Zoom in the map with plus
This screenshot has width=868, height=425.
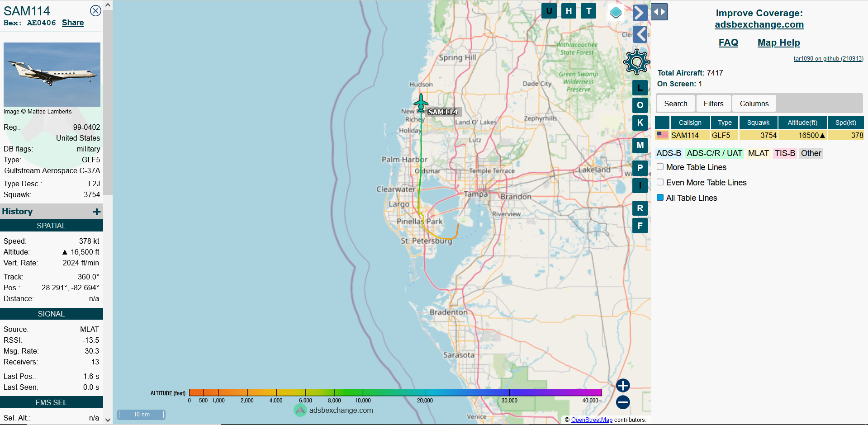tap(623, 385)
